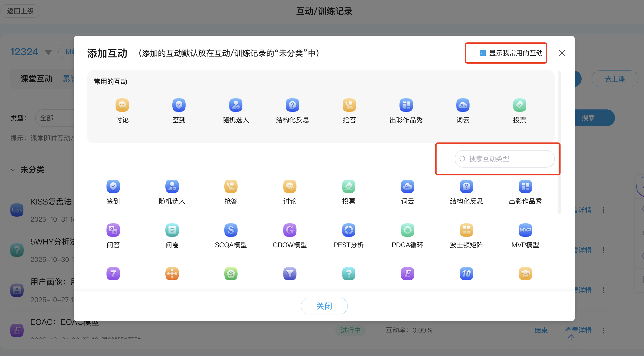The height and width of the screenshot is (356, 644).
Task: Open the PDCA循环 interaction
Action: (407, 235)
